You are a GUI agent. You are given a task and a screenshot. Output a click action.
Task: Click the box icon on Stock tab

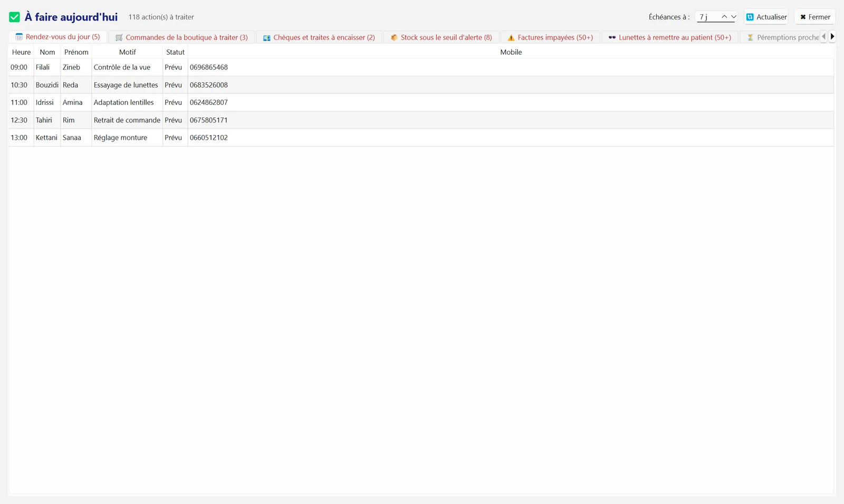394,37
